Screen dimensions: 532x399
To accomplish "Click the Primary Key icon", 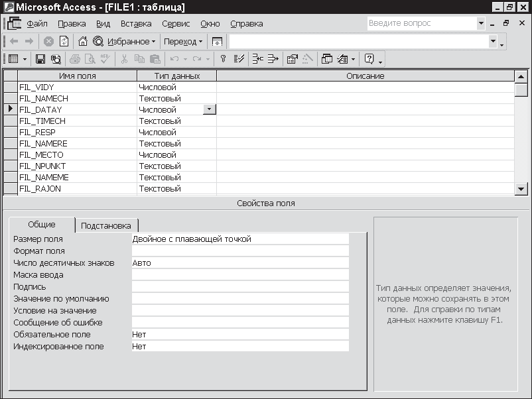I will pyautogui.click(x=224, y=59).
